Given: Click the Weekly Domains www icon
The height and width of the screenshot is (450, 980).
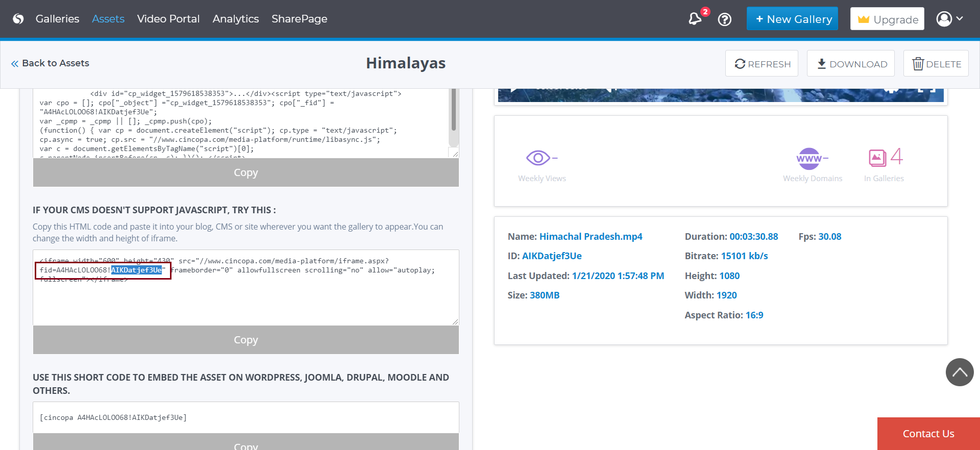Looking at the screenshot, I should click(809, 159).
